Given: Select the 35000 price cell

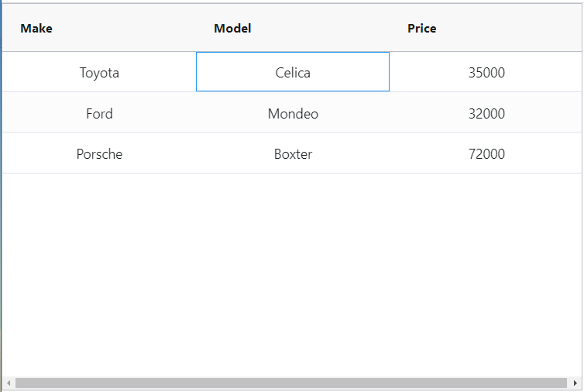Looking at the screenshot, I should click(x=486, y=72).
